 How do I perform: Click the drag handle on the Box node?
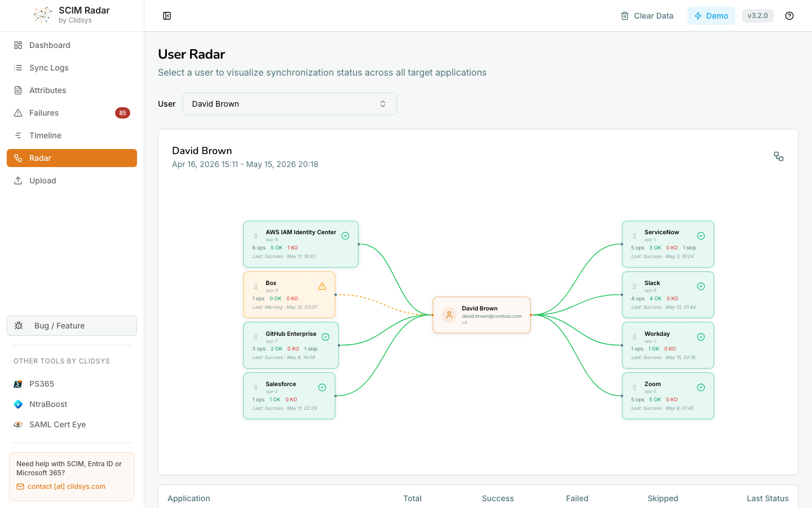[255, 286]
